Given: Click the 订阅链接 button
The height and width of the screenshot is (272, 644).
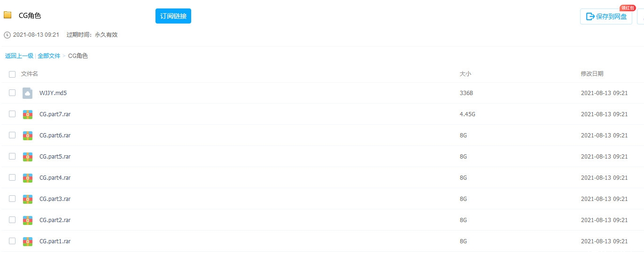Looking at the screenshot, I should tap(173, 16).
